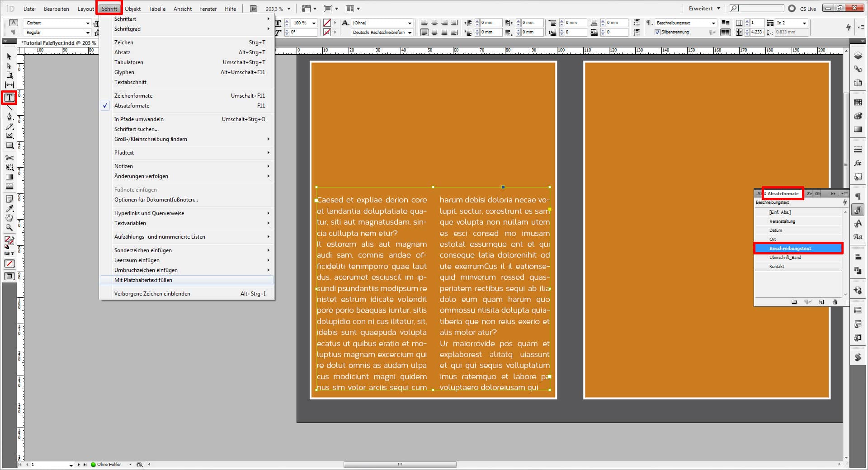Open the Beschreibungstext paragraph style dropdown
The image size is (868, 470).
click(x=713, y=23)
